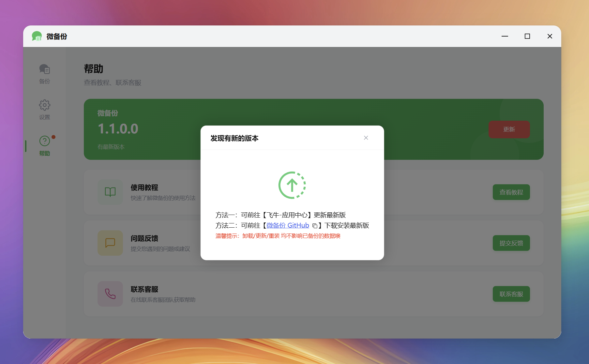Click the 有最新版本 status text

[111, 147]
